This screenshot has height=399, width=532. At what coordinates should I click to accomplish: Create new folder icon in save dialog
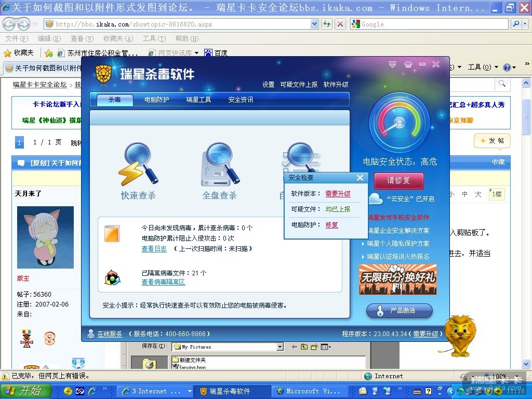[x=314, y=347]
